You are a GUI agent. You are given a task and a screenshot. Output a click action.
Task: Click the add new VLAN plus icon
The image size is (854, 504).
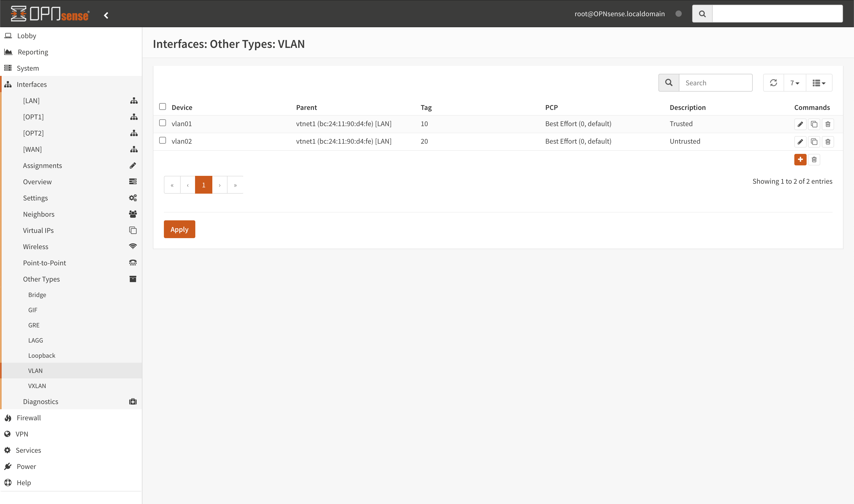point(801,159)
